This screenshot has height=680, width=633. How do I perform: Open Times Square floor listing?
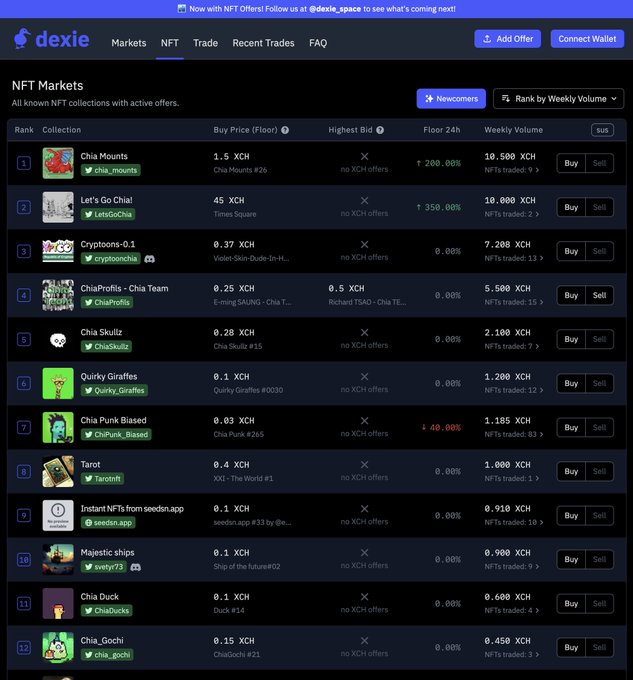(235, 214)
